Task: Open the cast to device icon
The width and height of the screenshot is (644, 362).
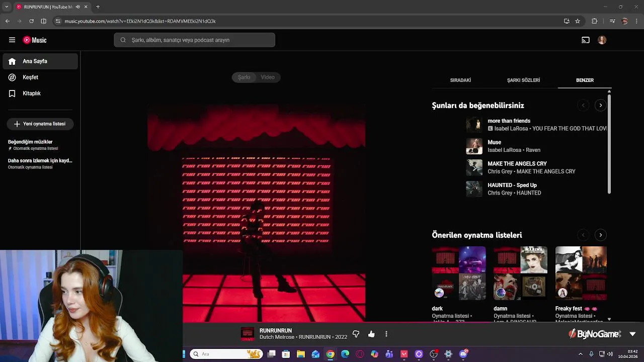Action: (586, 40)
